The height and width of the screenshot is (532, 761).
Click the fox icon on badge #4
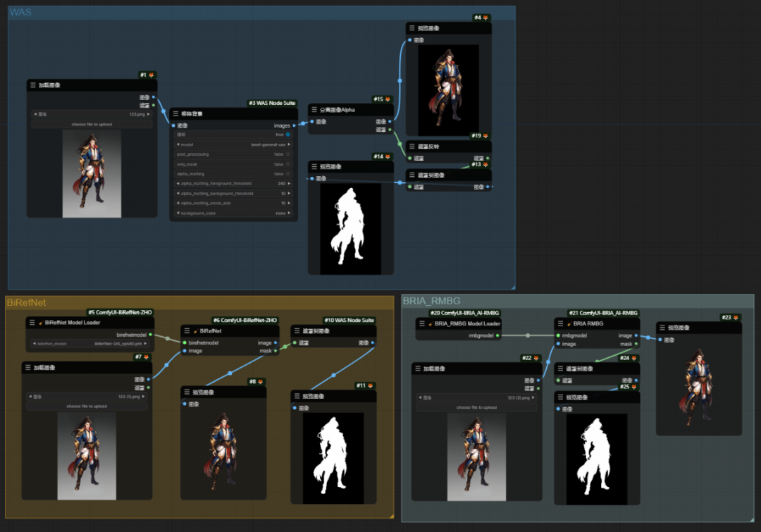coord(485,18)
